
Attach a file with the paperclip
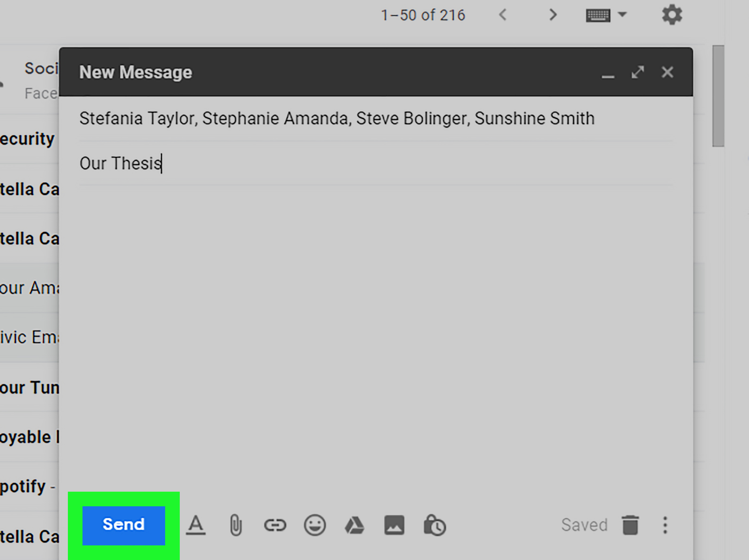[236, 524]
